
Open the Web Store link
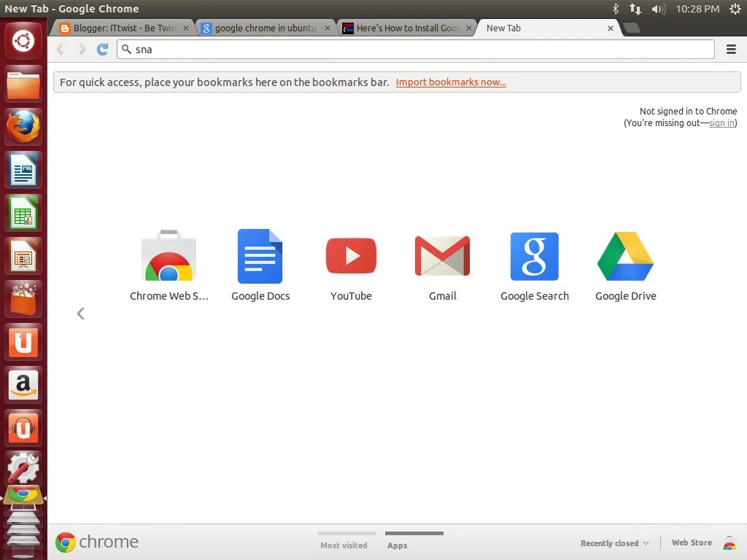692,542
